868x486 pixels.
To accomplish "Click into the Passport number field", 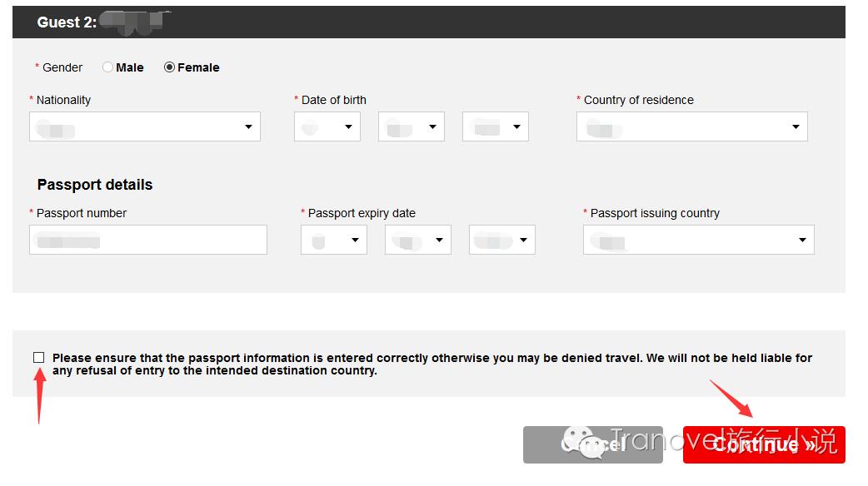I will (x=148, y=241).
